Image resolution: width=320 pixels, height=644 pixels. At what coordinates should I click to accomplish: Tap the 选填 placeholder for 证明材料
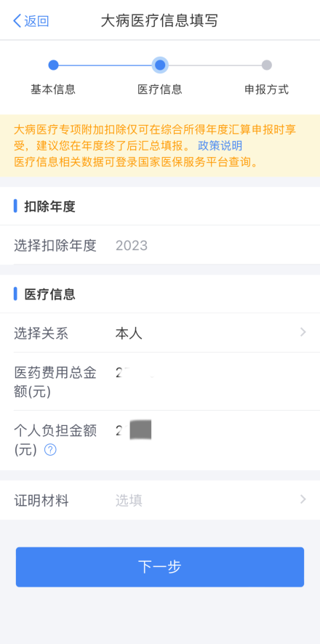[129, 500]
